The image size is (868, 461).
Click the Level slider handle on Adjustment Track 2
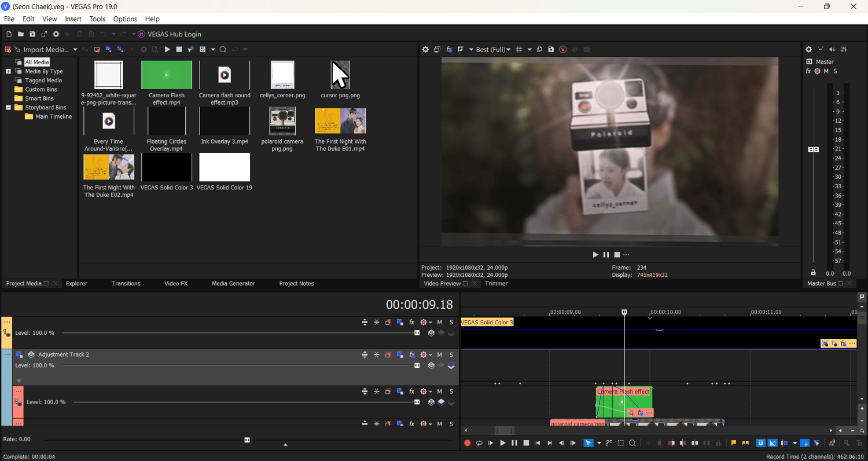[x=417, y=365]
